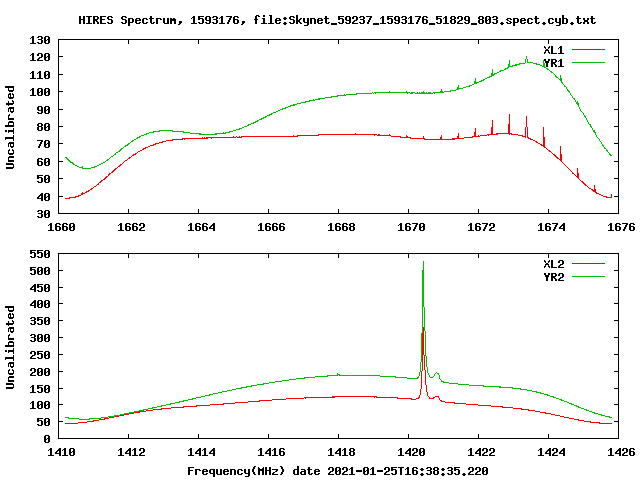Click the 90 y-axis tick label
This screenshot has height=480, width=640.
(44, 110)
